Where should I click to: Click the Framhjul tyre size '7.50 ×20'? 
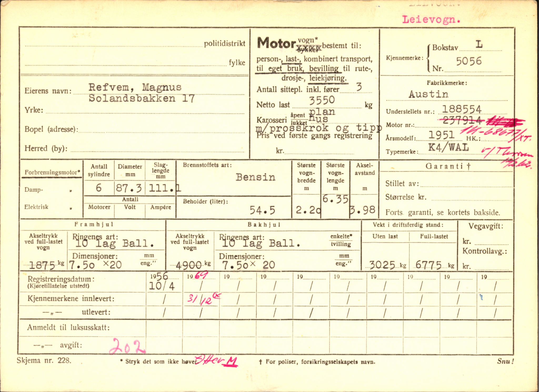pos(95,265)
